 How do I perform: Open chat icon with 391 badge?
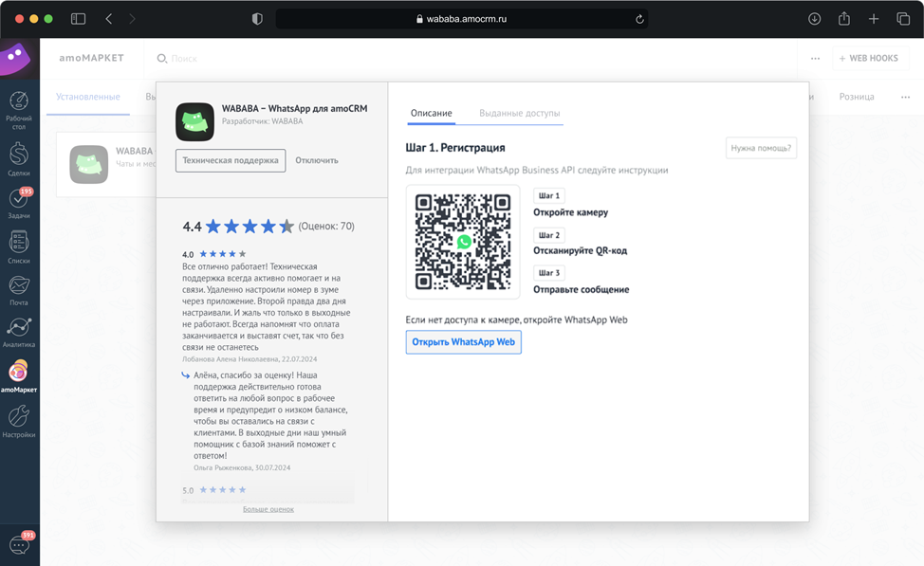tap(20, 543)
